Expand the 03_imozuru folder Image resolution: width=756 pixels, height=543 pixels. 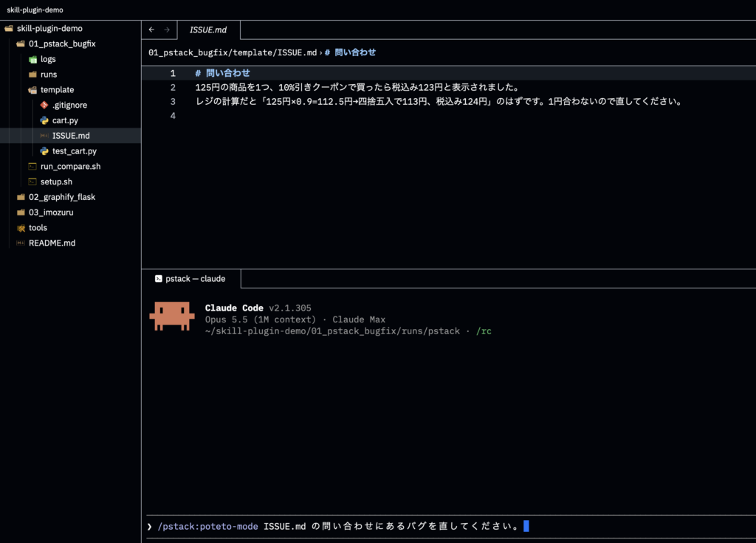point(51,212)
